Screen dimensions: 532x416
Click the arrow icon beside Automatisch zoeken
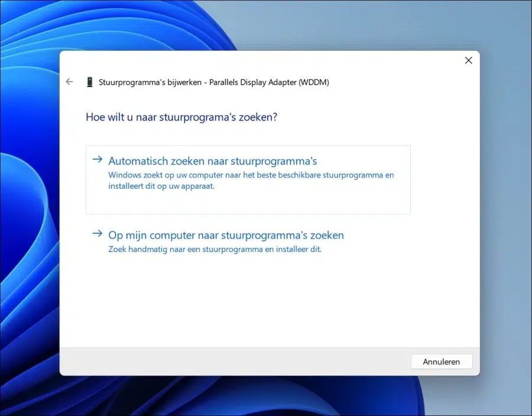[98, 159]
